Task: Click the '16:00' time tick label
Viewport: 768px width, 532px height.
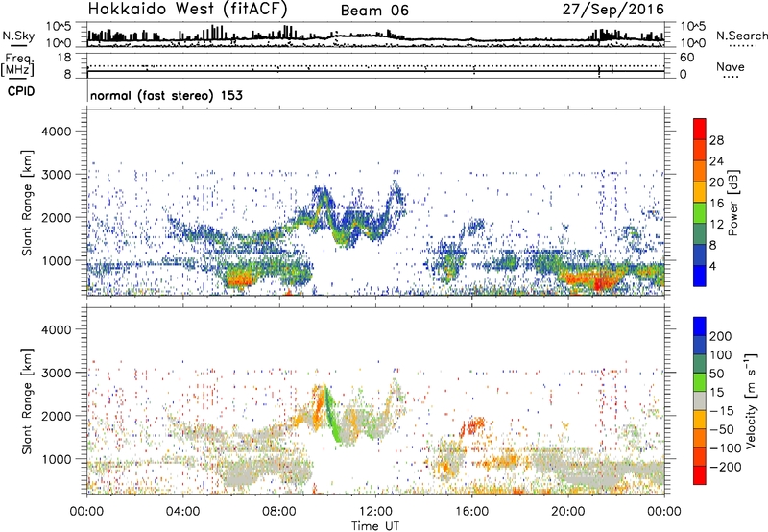Action: 471,512
